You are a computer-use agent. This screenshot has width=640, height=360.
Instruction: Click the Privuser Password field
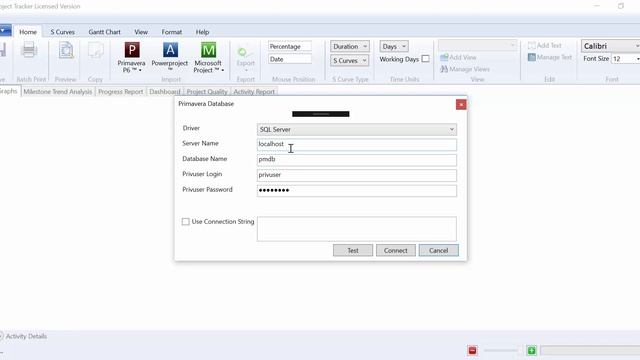coord(357,191)
